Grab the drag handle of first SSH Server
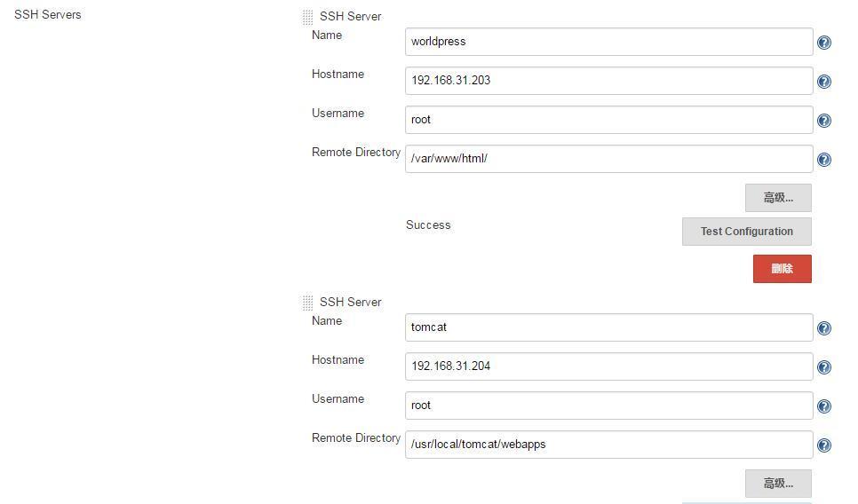This screenshot has width=858, height=504. [x=307, y=17]
